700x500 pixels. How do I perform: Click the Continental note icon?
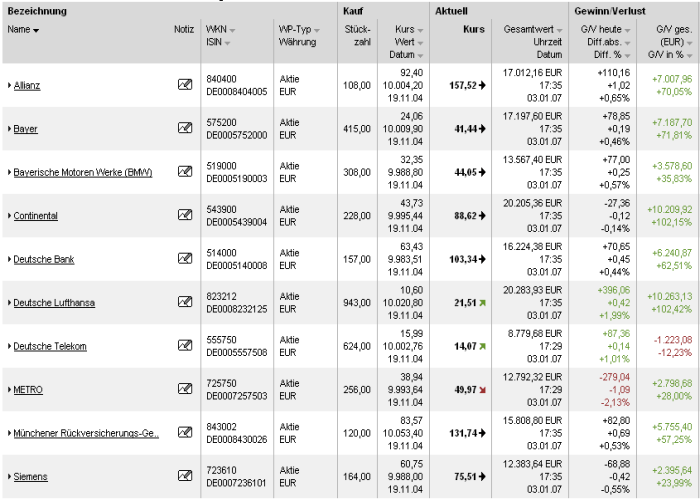(x=184, y=215)
